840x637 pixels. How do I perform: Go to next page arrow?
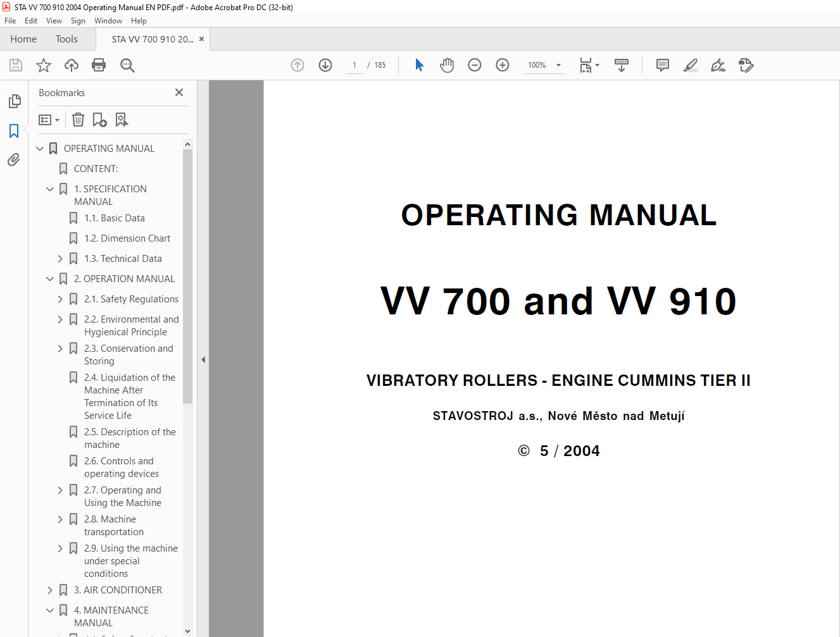pos(325,65)
